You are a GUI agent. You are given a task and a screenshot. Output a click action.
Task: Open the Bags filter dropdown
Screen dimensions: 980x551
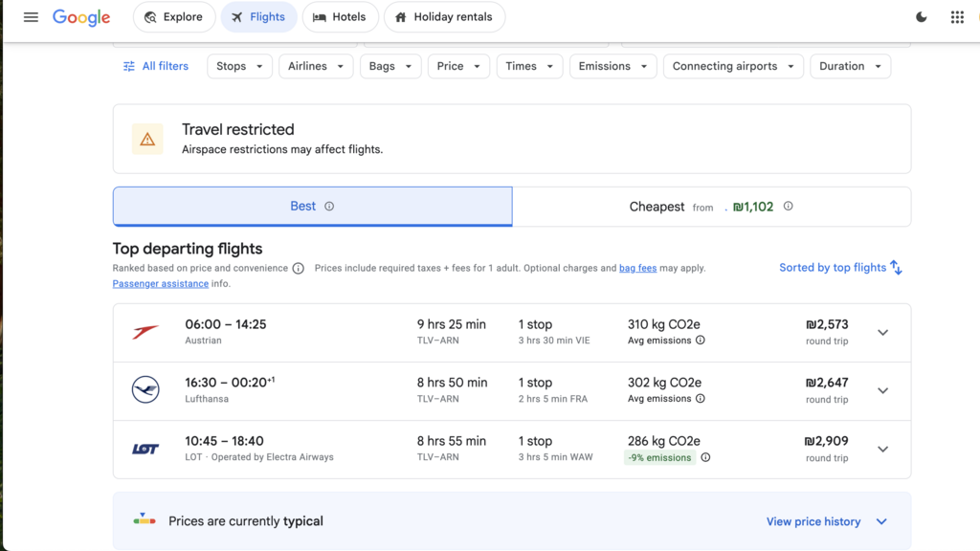click(x=390, y=66)
